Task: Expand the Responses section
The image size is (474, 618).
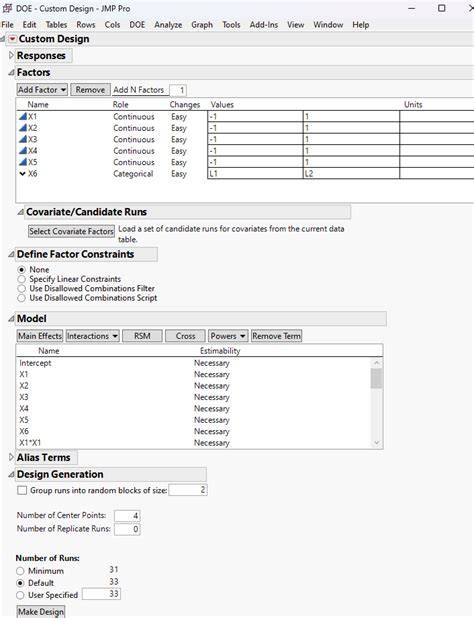Action: pos(11,56)
